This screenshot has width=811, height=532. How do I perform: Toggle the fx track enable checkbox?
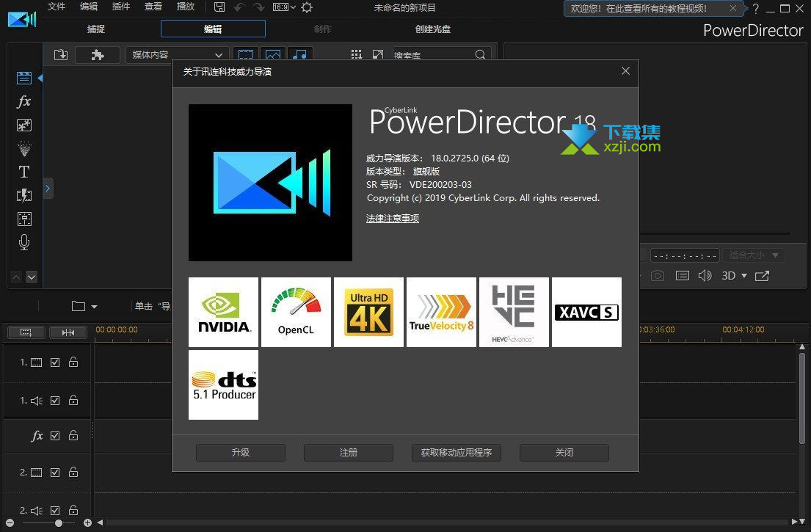click(55, 436)
